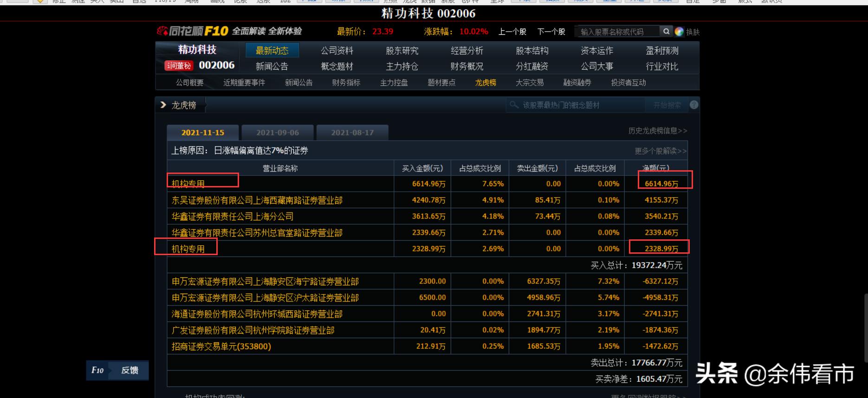Click the 精功科技 stock name header

pos(197,50)
